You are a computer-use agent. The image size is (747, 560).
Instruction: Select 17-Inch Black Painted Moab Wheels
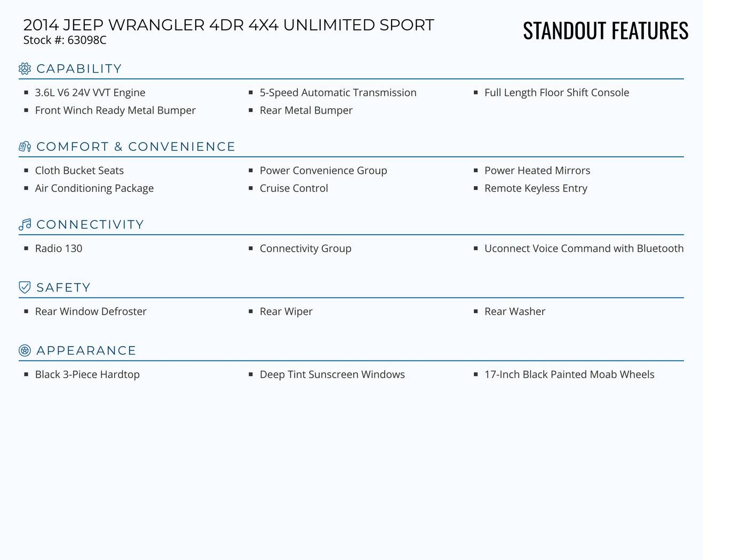coord(569,374)
